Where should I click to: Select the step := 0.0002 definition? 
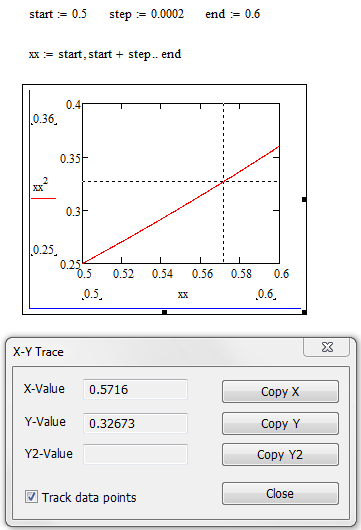(x=146, y=15)
